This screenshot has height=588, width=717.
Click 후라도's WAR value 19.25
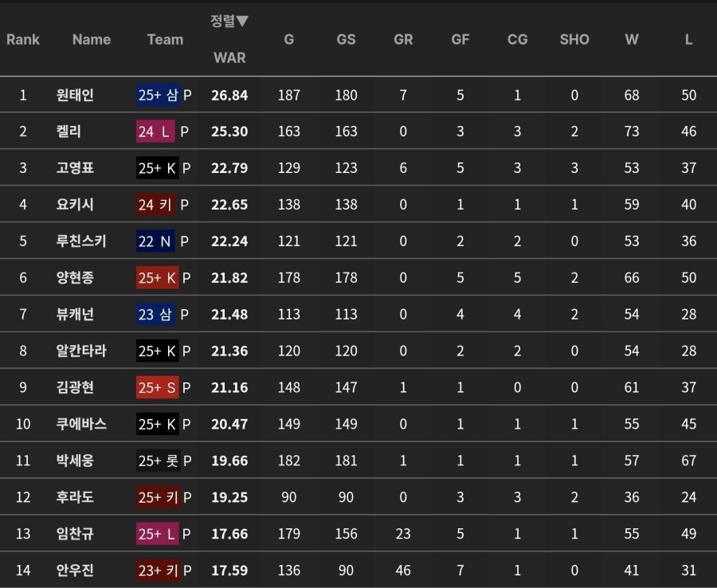pyautogui.click(x=229, y=497)
